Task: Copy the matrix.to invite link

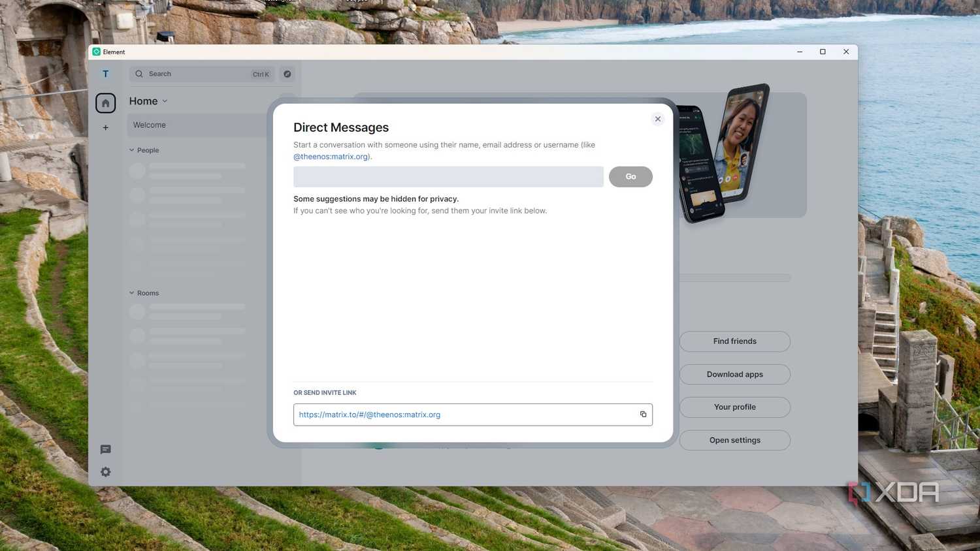Action: tap(643, 415)
